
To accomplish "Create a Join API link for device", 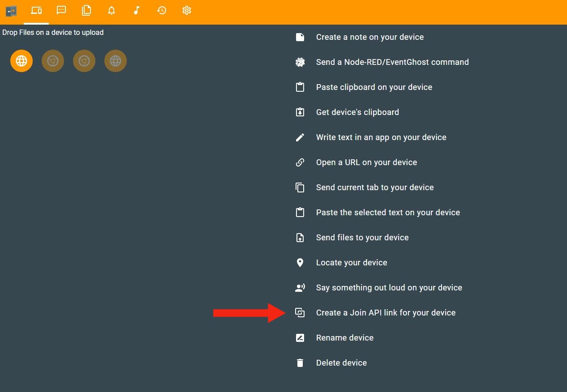I will (x=385, y=313).
